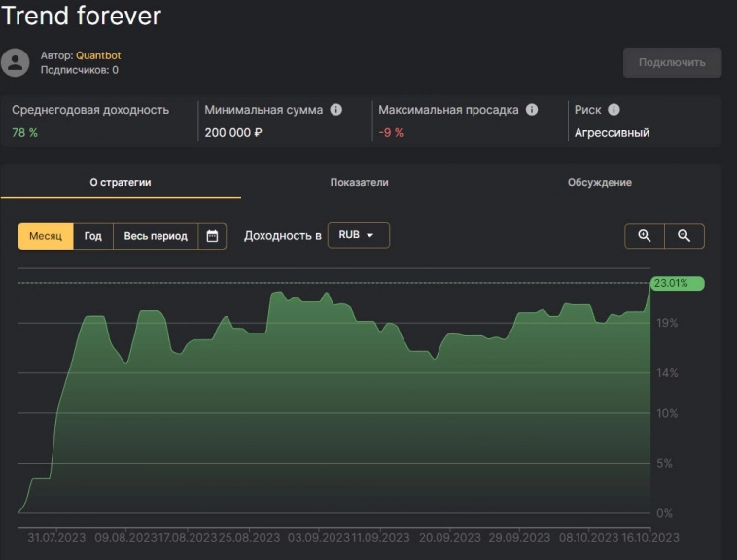The height and width of the screenshot is (560, 737).
Task: Click the author avatar icon
Action: tap(16, 63)
